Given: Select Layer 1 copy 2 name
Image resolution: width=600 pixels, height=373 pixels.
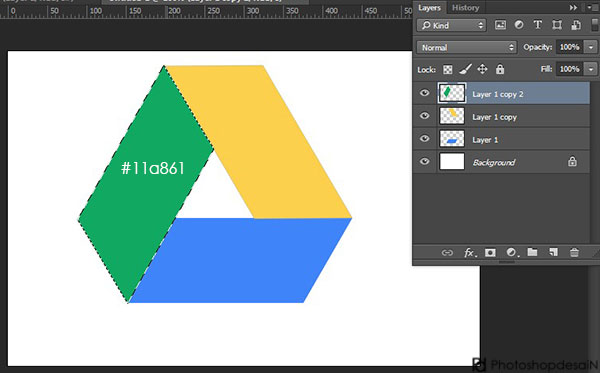Looking at the screenshot, I should pyautogui.click(x=497, y=94).
